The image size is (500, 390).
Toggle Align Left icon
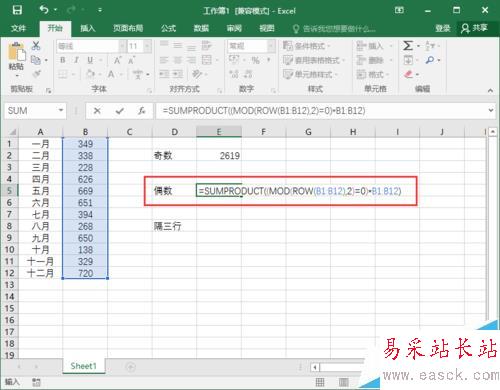point(164,60)
